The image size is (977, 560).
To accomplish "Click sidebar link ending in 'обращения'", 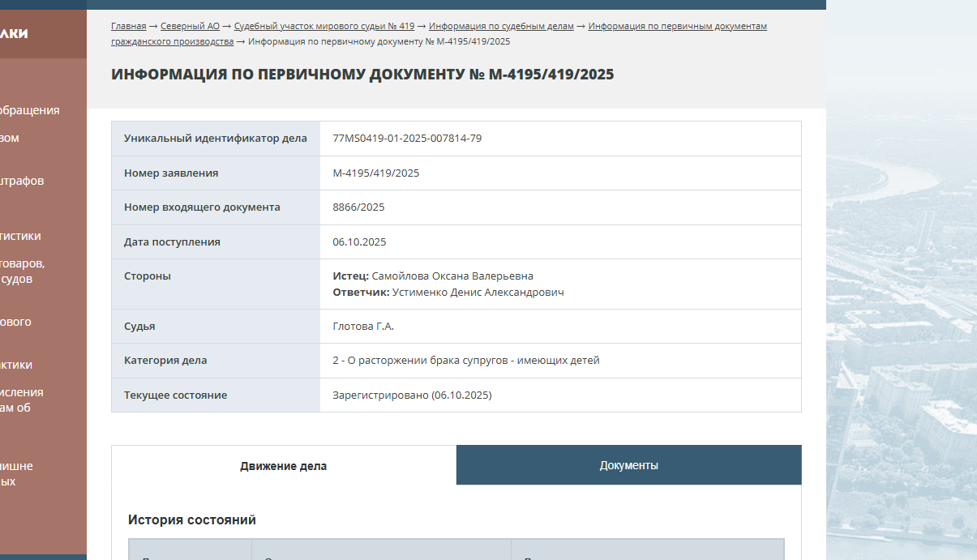I will click(x=29, y=110).
